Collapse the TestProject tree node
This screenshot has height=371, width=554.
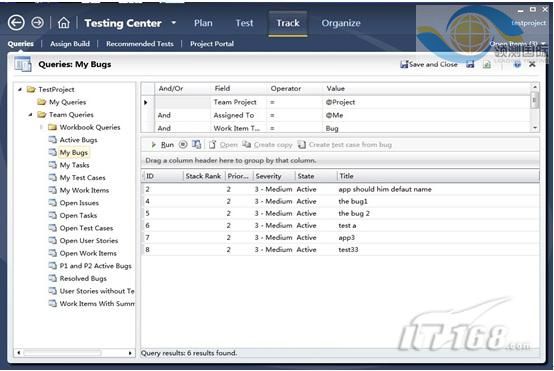click(20, 89)
